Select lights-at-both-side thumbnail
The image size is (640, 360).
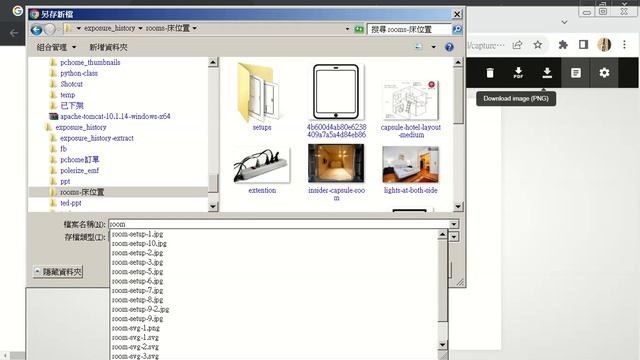(410, 164)
